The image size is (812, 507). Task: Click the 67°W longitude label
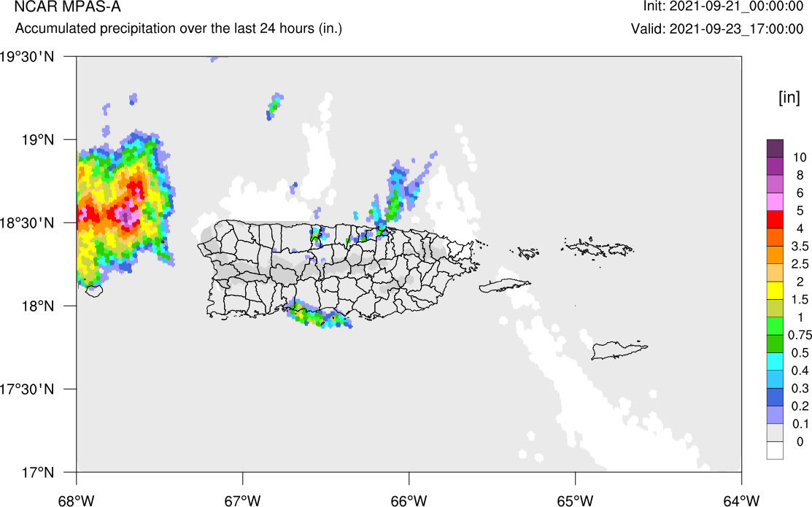(243, 500)
